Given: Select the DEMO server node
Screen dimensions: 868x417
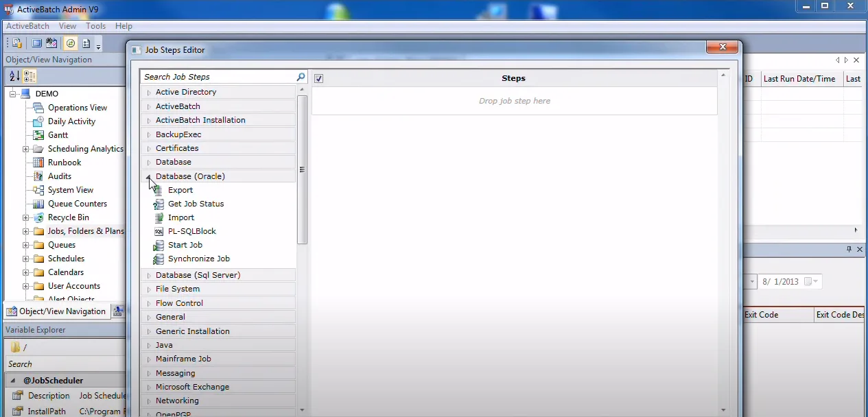Looking at the screenshot, I should 47,94.
